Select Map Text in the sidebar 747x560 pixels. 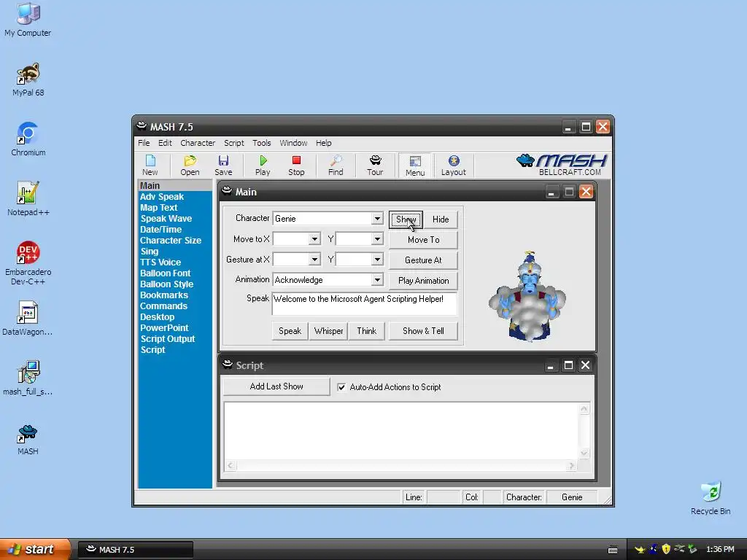(x=158, y=208)
